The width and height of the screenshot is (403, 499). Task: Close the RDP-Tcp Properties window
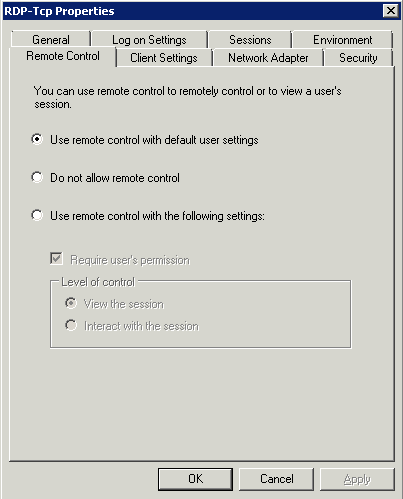pyautogui.click(x=391, y=11)
